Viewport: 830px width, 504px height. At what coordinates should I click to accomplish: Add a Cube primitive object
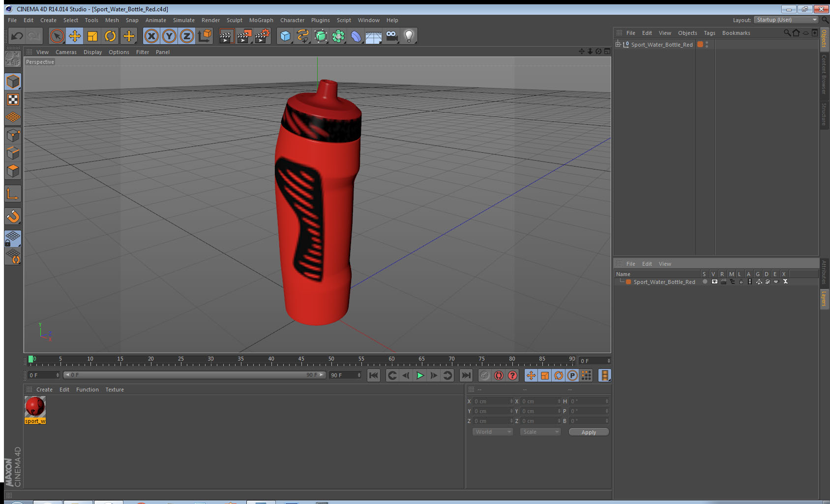coord(285,36)
